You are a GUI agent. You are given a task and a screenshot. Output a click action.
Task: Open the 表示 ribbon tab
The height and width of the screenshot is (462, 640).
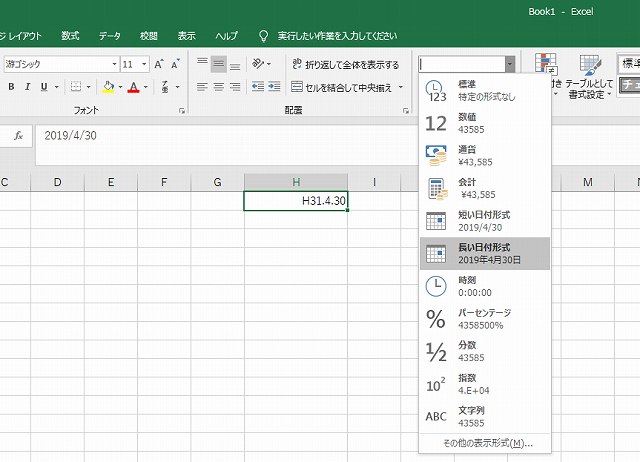coord(187,36)
